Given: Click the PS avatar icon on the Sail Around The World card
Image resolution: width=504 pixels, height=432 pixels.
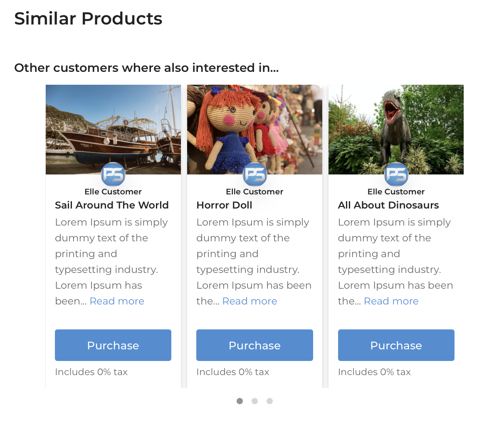Looking at the screenshot, I should click(113, 174).
